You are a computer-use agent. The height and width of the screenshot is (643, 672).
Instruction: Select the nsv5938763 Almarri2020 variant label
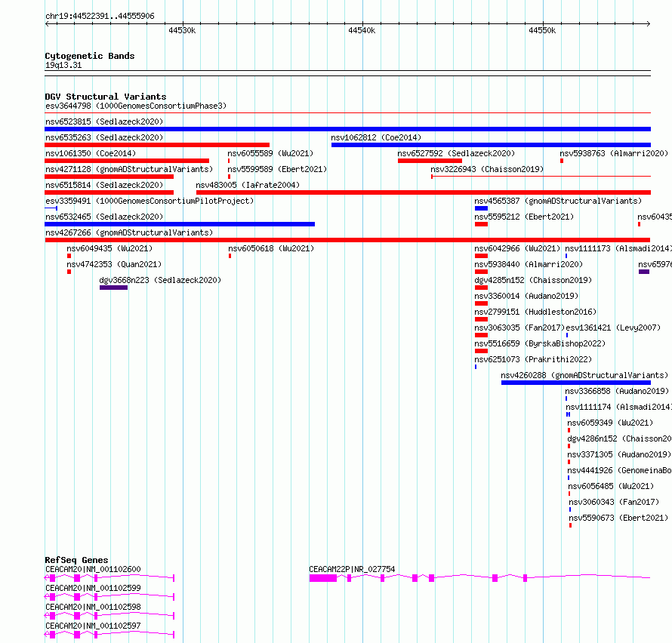click(x=614, y=153)
